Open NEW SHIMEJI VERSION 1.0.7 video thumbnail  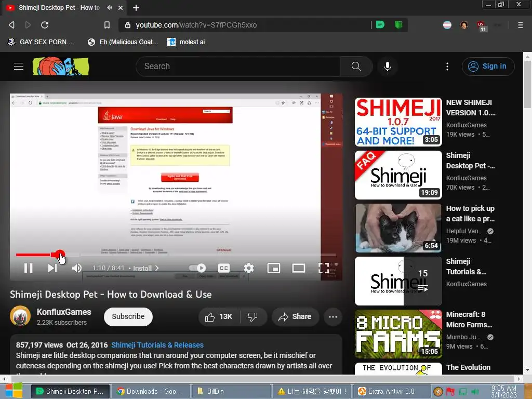point(398,122)
